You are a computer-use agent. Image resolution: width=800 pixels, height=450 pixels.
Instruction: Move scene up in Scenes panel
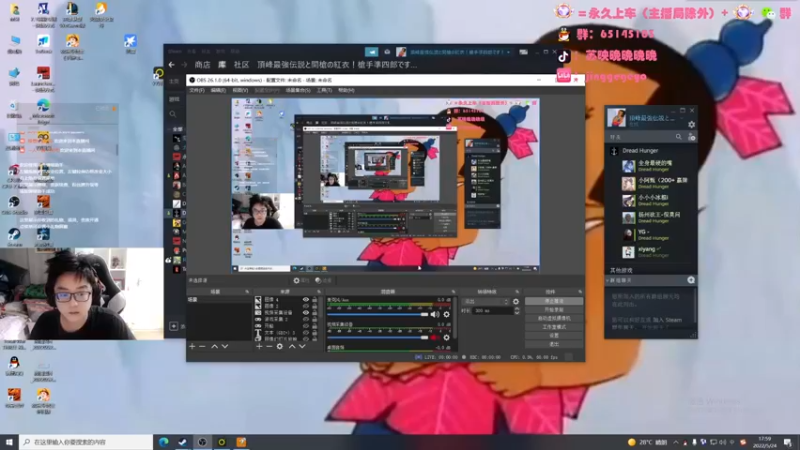(x=215, y=346)
